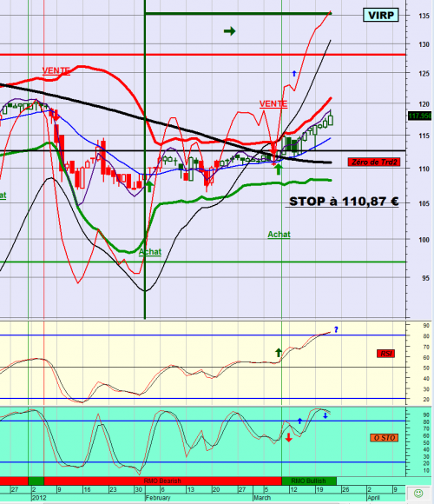Click the red Zéro de Trd2 label
The height and width of the screenshot is (504, 434).
(374, 162)
